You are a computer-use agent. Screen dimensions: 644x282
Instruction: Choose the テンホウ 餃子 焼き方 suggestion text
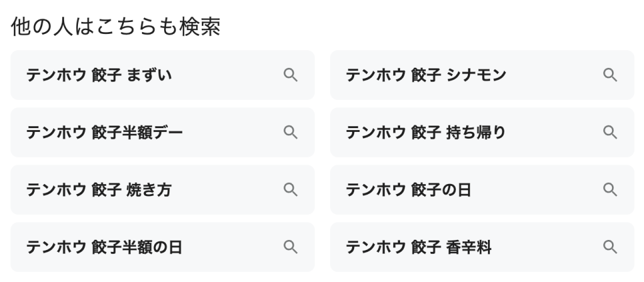click(99, 190)
